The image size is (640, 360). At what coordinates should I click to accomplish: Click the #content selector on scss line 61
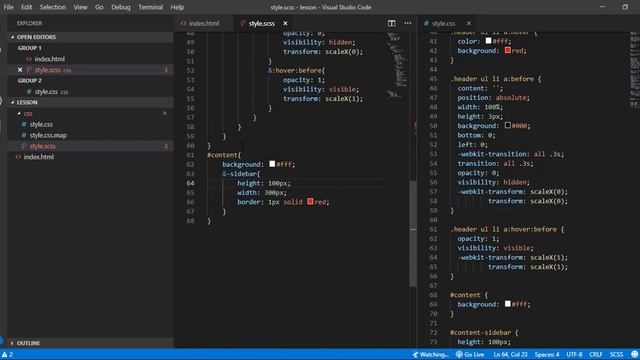tap(224, 155)
